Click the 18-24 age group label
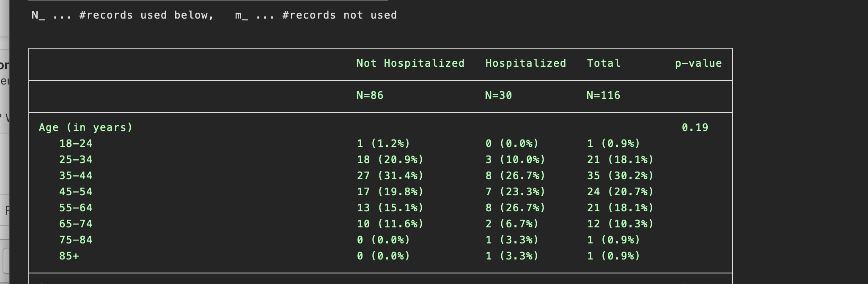Viewport: 868px width, 284px height. coord(76,144)
